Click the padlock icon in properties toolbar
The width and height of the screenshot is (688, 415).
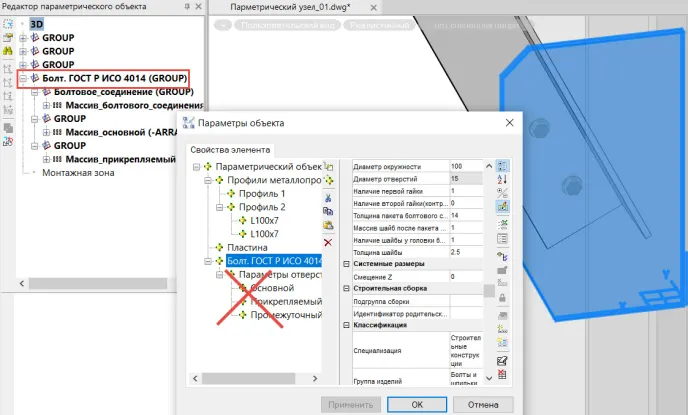coord(502,297)
